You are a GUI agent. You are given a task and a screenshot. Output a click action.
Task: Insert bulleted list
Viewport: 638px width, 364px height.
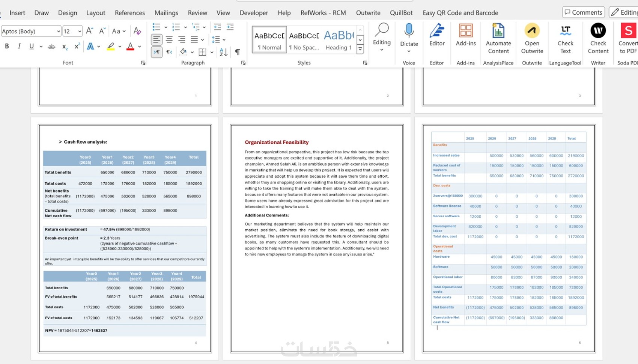tap(156, 27)
